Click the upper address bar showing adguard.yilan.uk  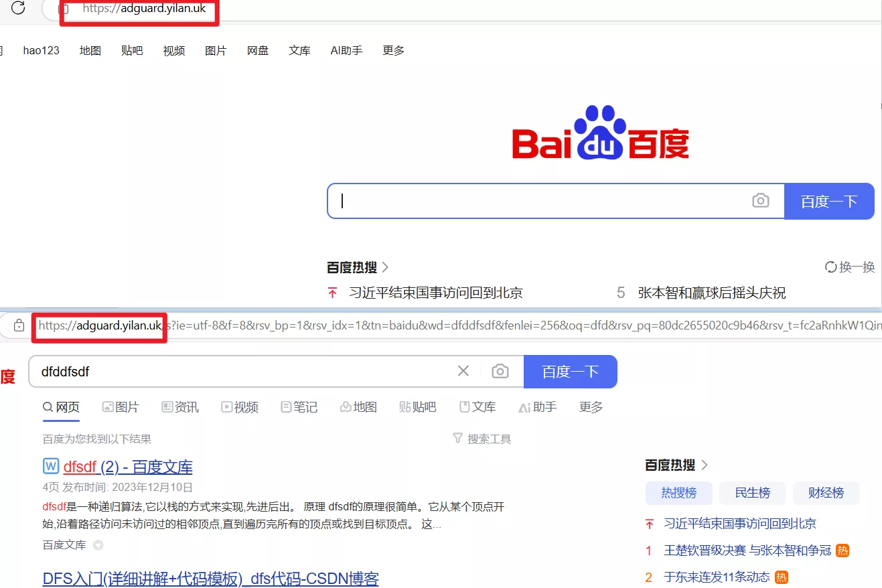(x=144, y=9)
